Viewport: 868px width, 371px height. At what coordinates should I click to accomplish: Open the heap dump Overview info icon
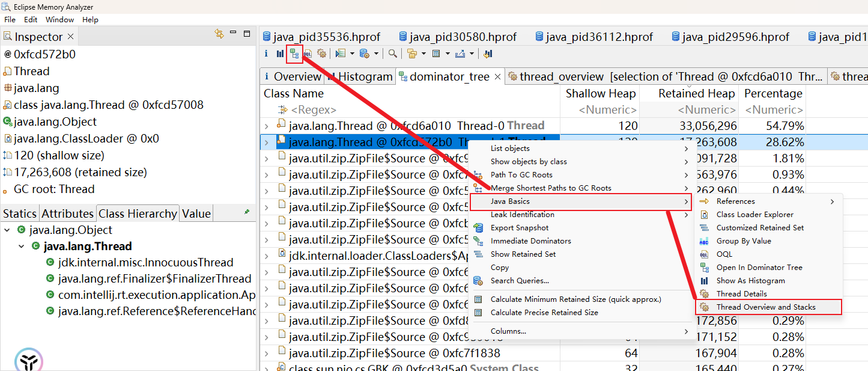pos(266,54)
